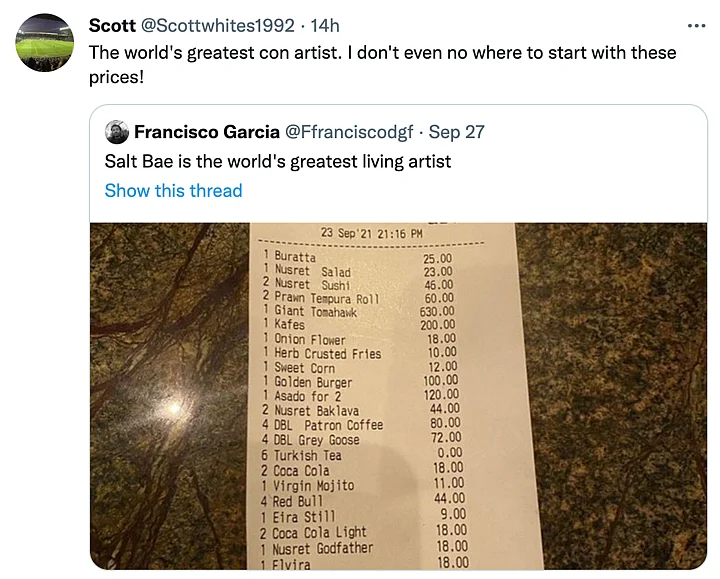This screenshot has width=720, height=579.
Task: Click Show this thread
Action: tap(173, 190)
